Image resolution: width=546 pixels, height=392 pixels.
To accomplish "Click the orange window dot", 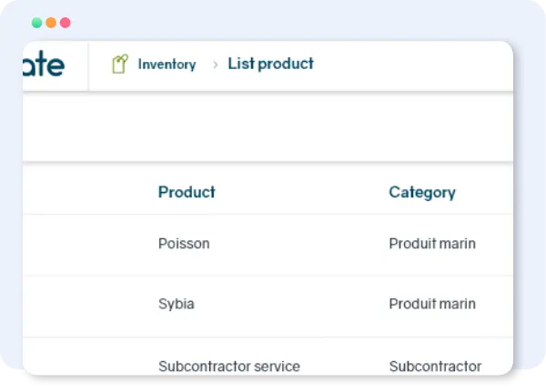I will pyautogui.click(x=51, y=23).
